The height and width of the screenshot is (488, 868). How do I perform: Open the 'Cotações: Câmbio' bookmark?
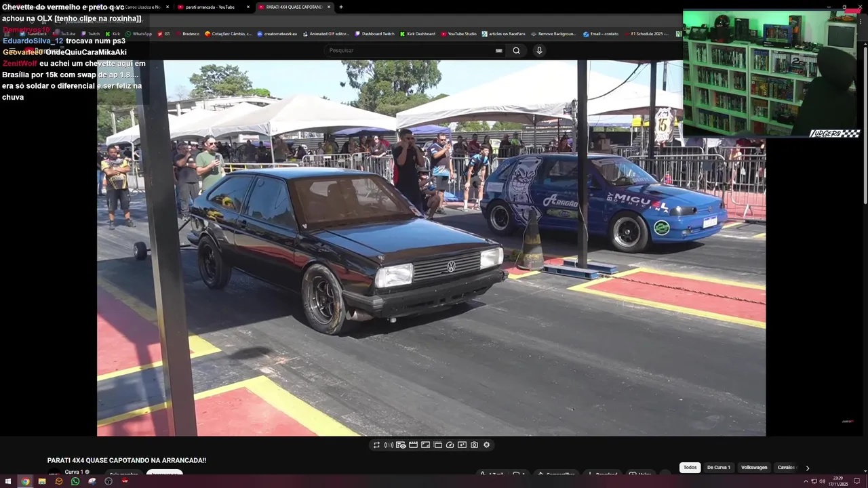(x=229, y=34)
